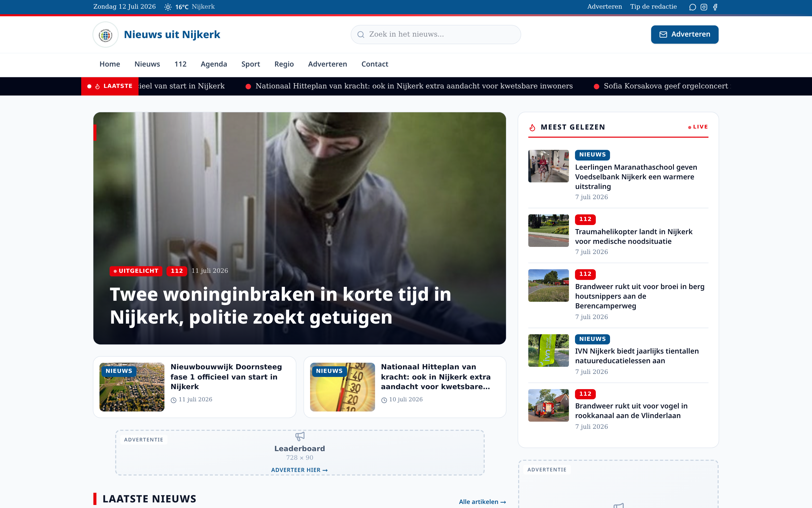Focus the Zoek in het nieuws search field

[x=435, y=35]
